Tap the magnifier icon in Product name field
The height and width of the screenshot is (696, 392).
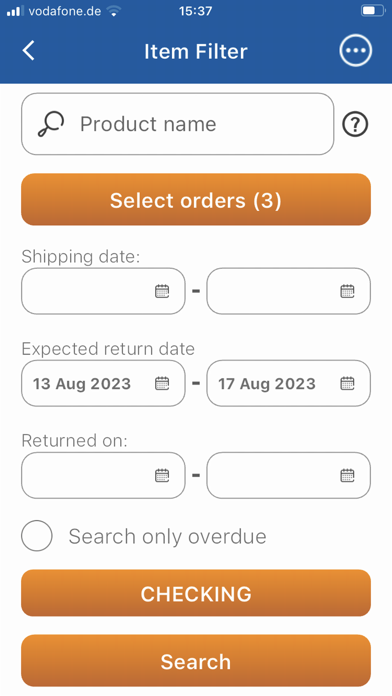(x=51, y=124)
